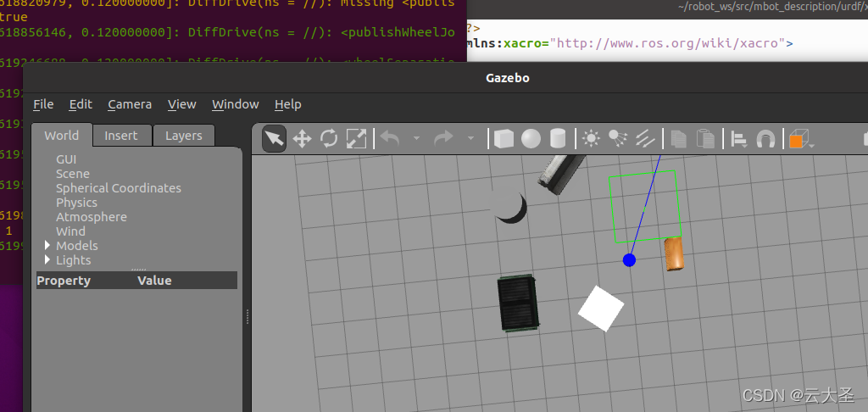Select the arrow selection mode tool
This screenshot has height=412, width=868.
pos(274,138)
